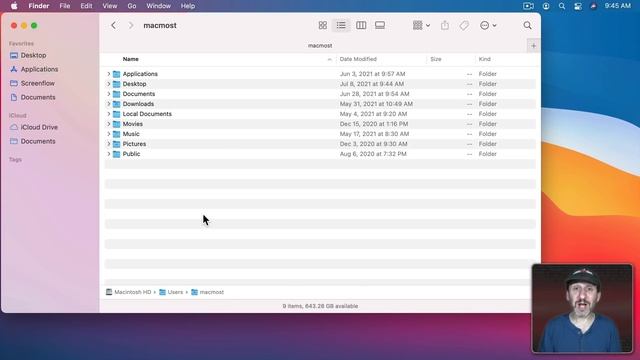Image resolution: width=640 pixels, height=360 pixels.
Task: Expand the Downloads folder row
Action: click(x=109, y=104)
